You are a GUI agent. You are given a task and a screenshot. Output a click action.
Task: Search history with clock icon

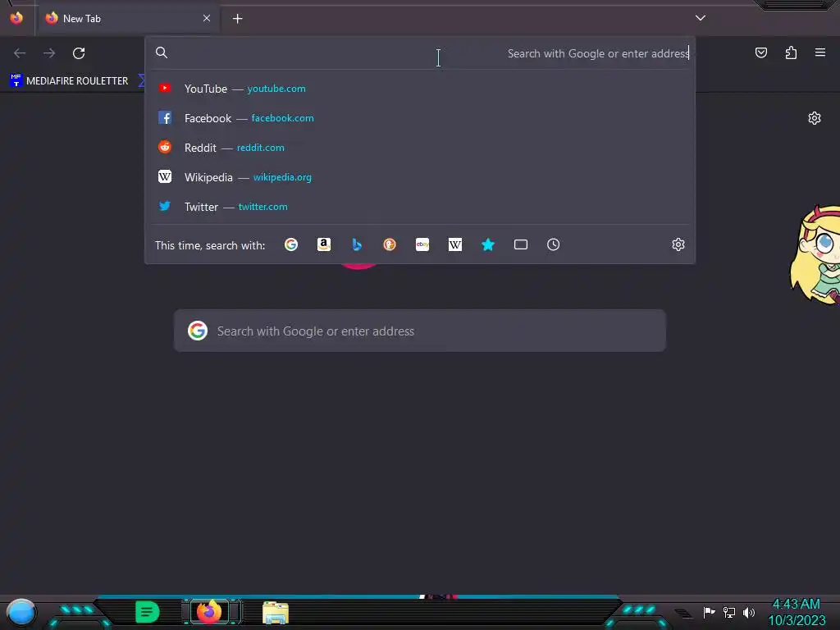click(x=554, y=244)
